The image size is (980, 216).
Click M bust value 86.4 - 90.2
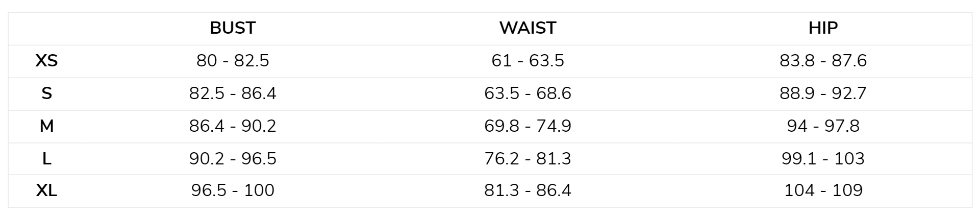click(233, 126)
